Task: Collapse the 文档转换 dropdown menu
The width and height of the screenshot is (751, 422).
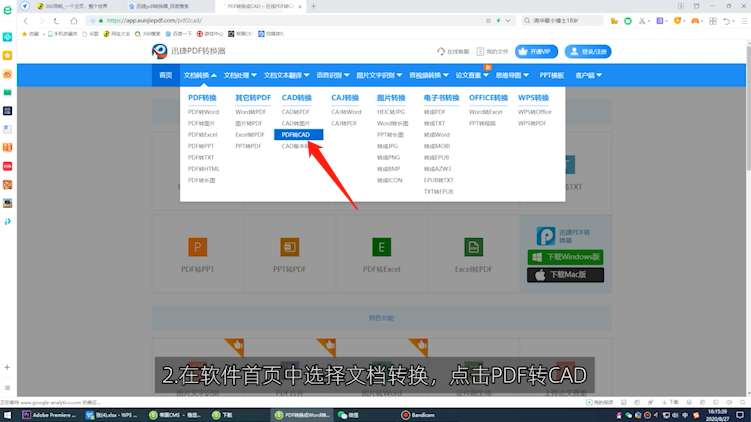Action: click(200, 75)
